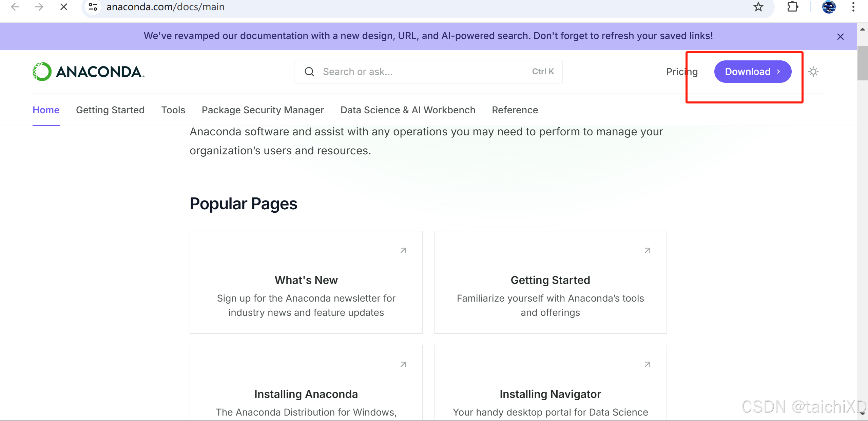Stop the page from loading

click(x=63, y=7)
